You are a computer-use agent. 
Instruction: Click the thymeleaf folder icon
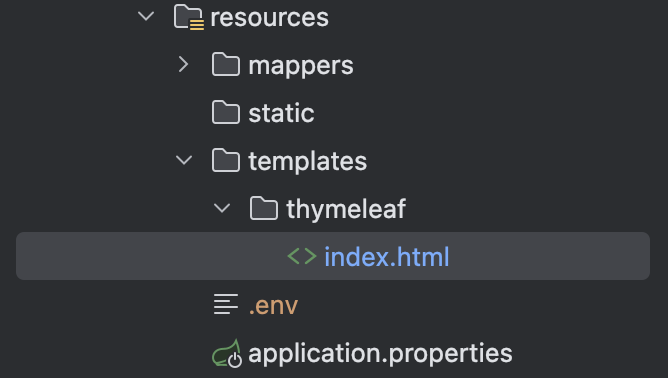(x=264, y=208)
